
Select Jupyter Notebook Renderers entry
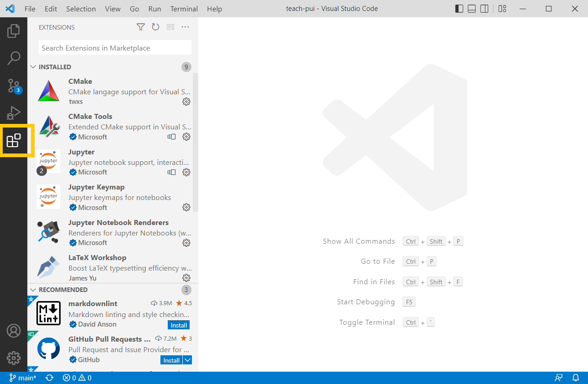pyautogui.click(x=110, y=232)
